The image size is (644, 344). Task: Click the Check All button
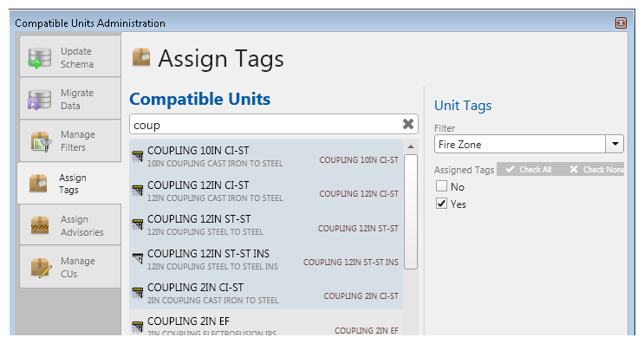529,170
